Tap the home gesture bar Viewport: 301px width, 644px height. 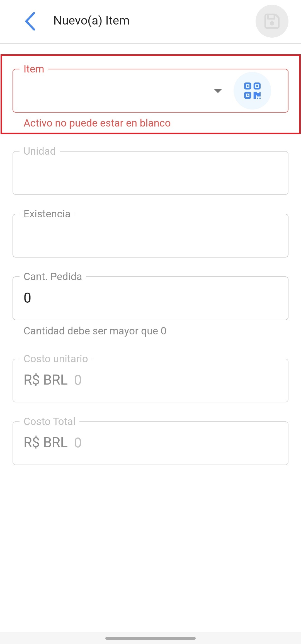(151, 638)
